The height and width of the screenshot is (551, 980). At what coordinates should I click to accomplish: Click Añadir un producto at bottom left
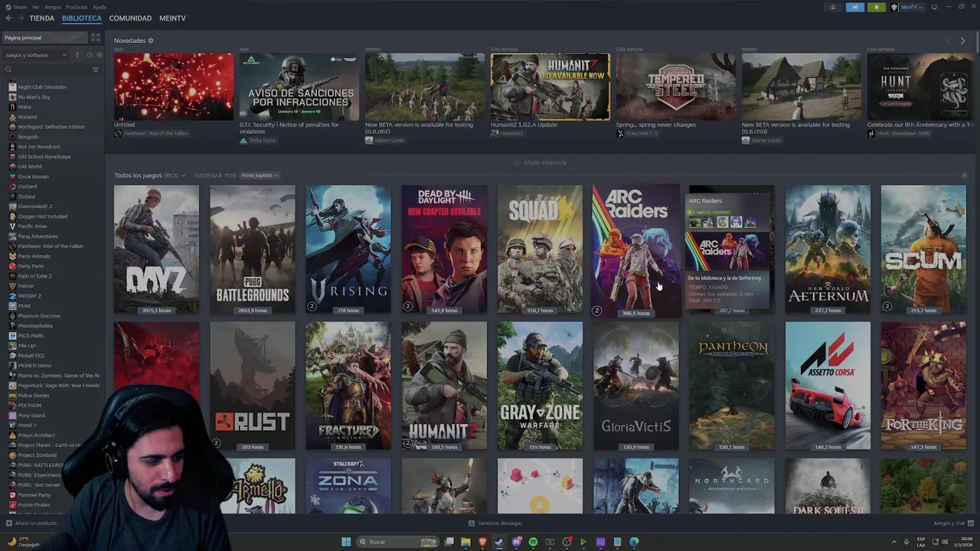(31, 523)
